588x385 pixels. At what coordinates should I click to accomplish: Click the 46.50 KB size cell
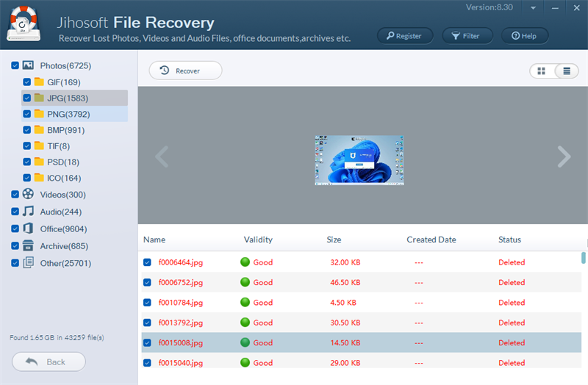pyautogui.click(x=345, y=282)
